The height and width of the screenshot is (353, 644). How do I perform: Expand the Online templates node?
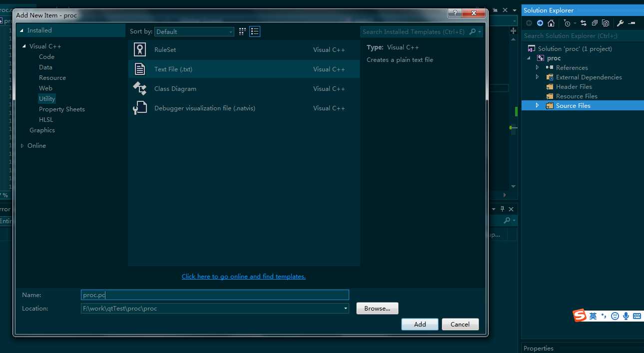click(22, 146)
